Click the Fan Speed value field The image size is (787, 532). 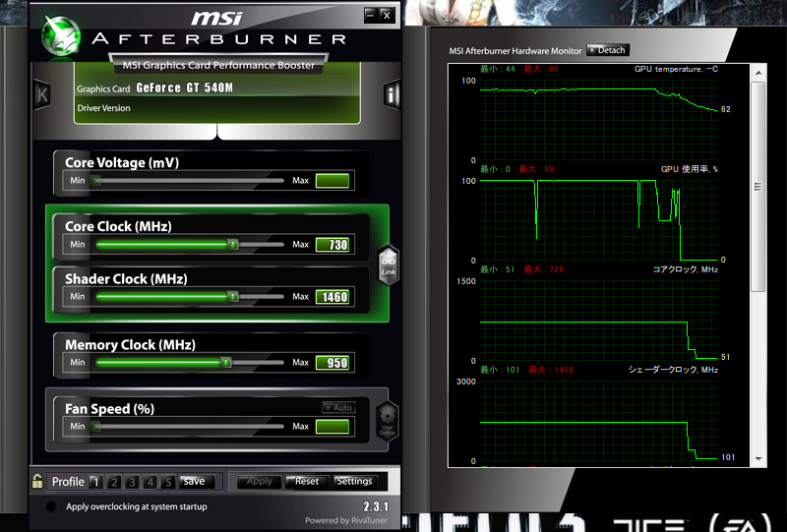(x=333, y=427)
